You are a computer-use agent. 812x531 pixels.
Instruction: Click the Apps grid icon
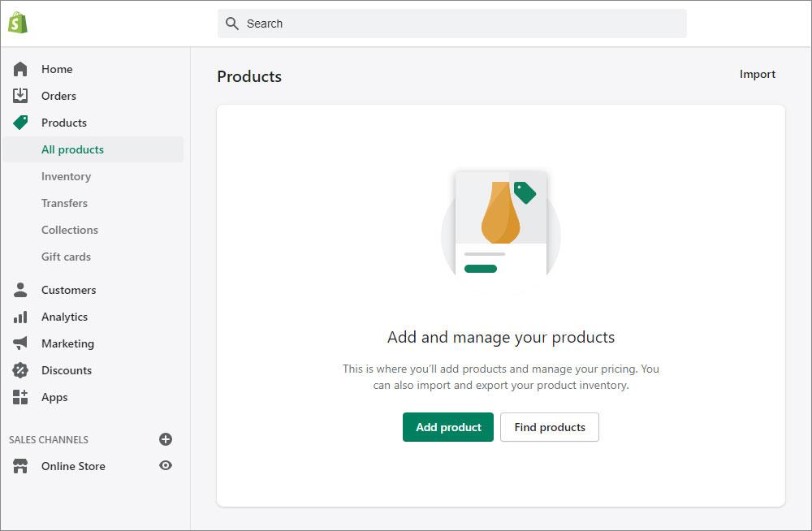click(x=20, y=397)
